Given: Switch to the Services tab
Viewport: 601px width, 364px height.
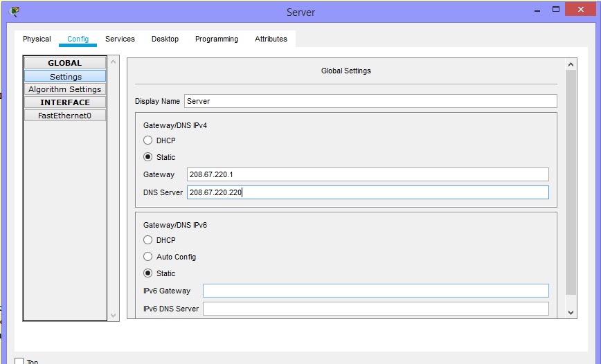Looking at the screenshot, I should pyautogui.click(x=120, y=39).
